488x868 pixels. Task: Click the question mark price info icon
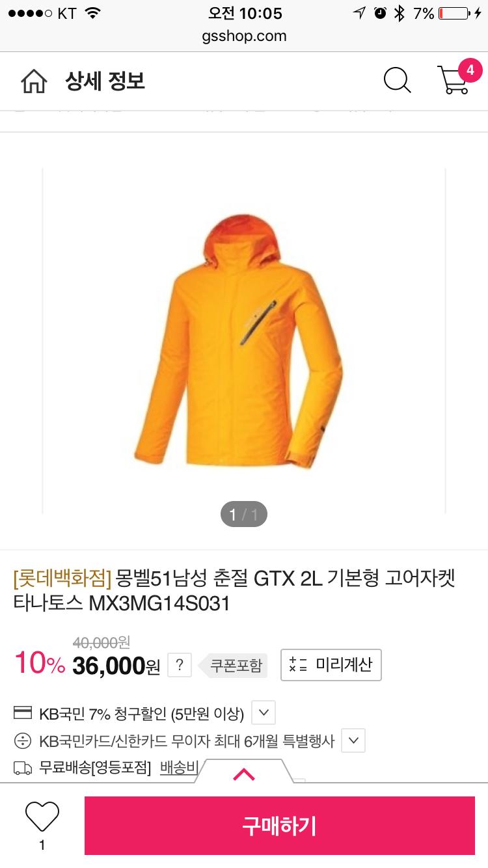pyautogui.click(x=180, y=665)
